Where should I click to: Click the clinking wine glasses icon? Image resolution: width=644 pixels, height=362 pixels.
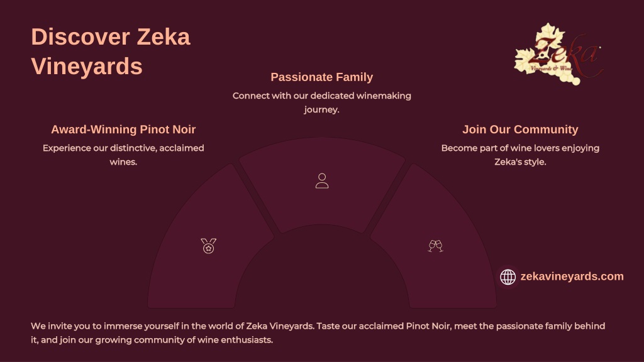435,246
